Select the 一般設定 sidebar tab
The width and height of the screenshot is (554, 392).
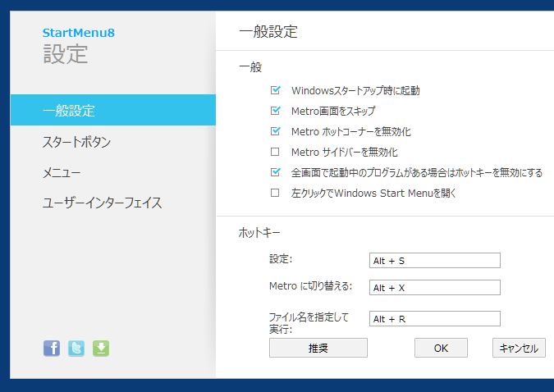(112, 110)
